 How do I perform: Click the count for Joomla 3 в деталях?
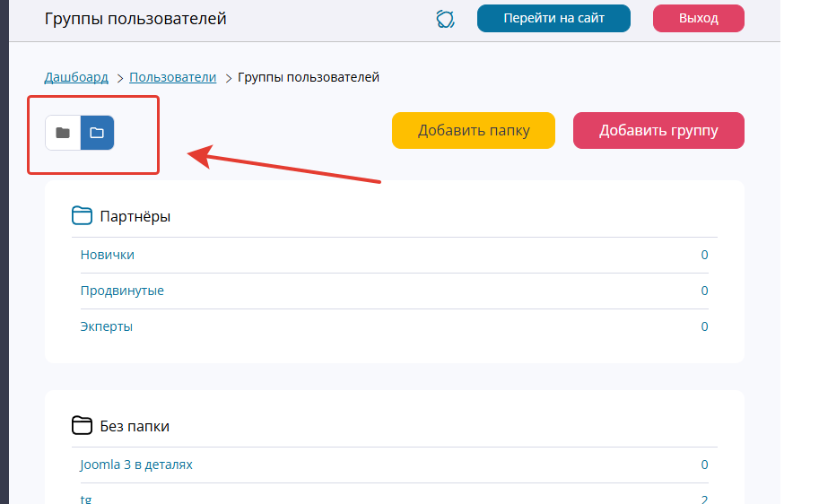(x=704, y=465)
